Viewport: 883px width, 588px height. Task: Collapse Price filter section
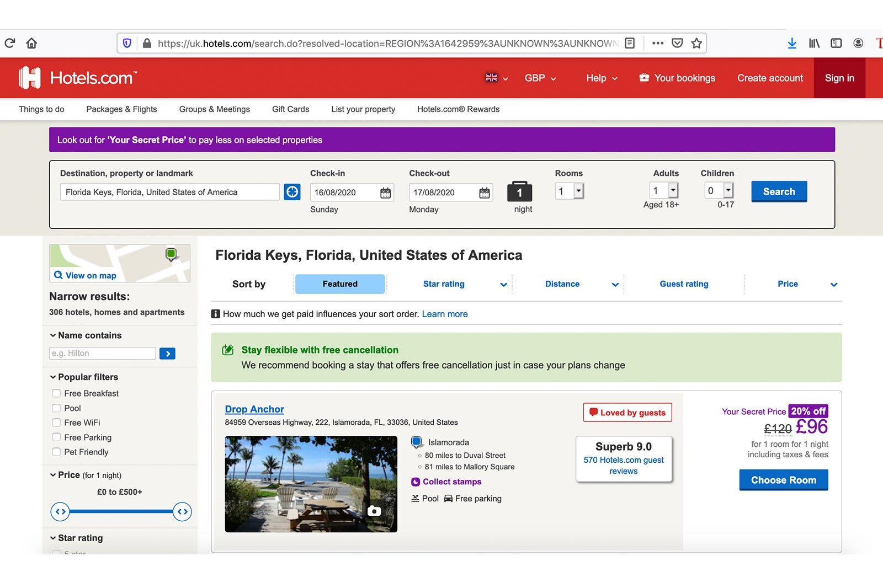click(x=86, y=475)
